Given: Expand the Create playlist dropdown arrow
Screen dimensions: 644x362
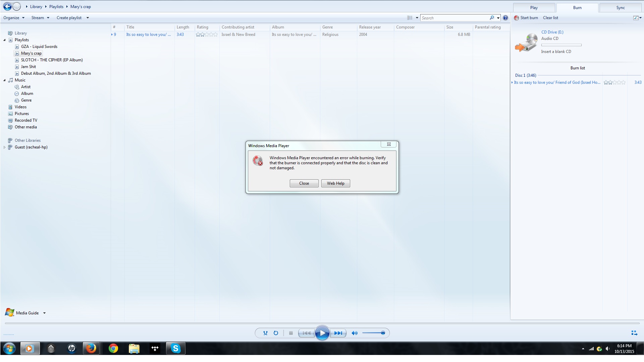Looking at the screenshot, I should point(88,18).
